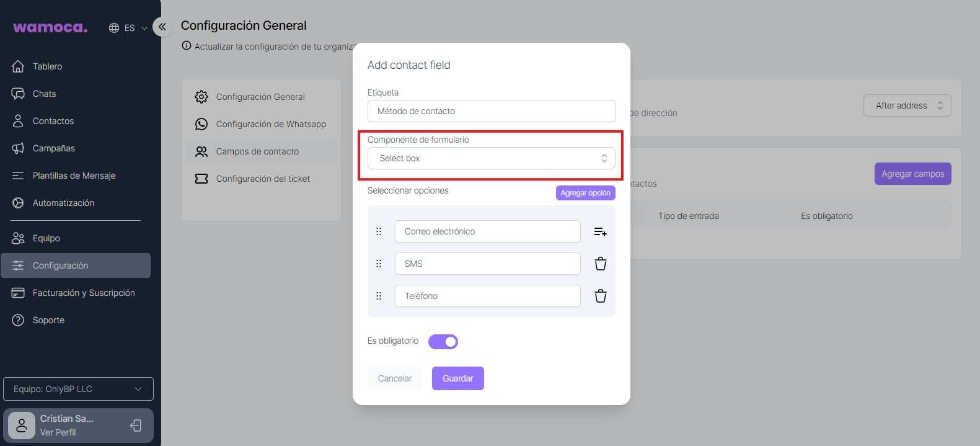
Task: Open Campañas in the sidebar
Action: 54,148
